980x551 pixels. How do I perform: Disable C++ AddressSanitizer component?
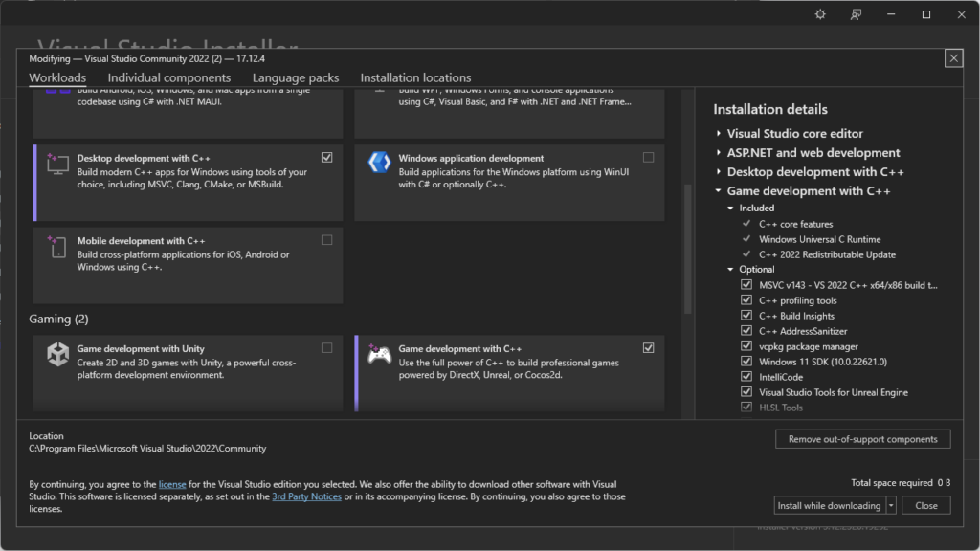point(746,331)
